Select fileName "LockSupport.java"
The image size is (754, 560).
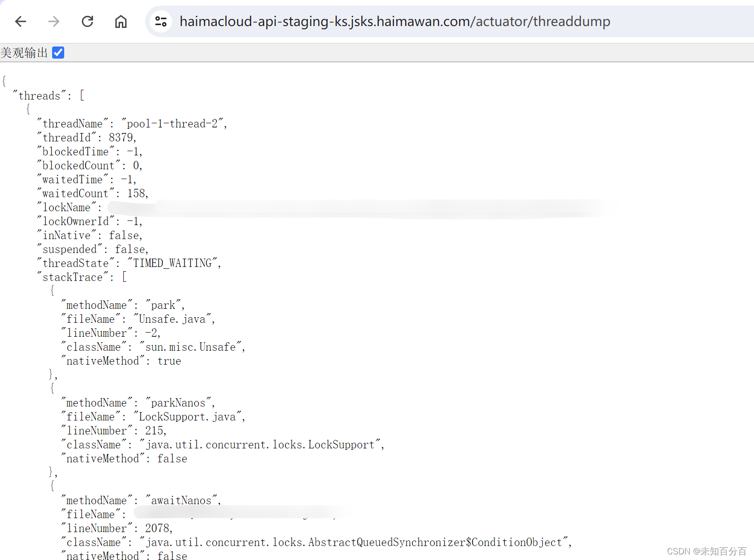[x=187, y=417]
